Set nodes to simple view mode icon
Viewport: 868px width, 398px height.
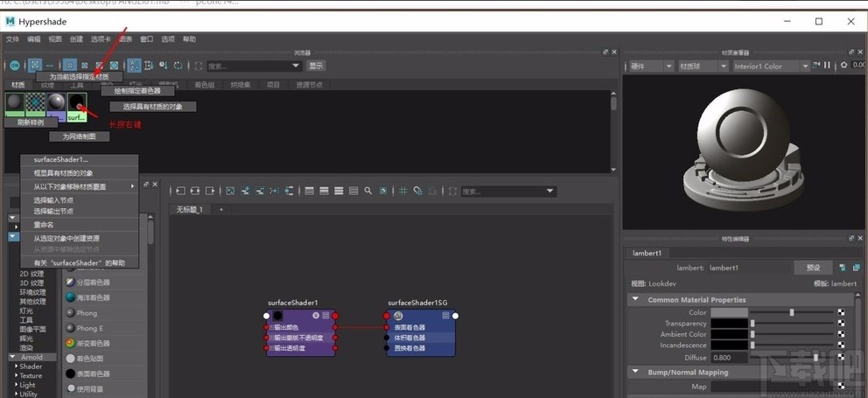[x=309, y=191]
